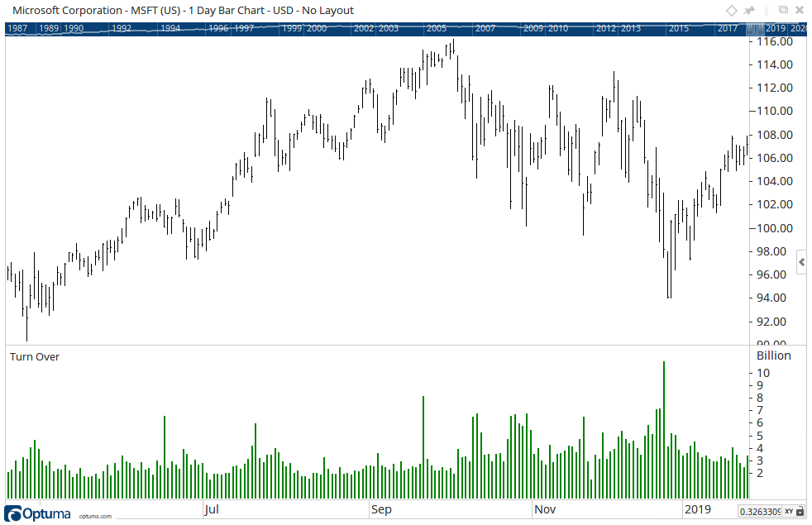Image resolution: width=812 pixels, height=525 pixels.
Task: Click the Billion unit label on volume scale
Action: tap(774, 356)
